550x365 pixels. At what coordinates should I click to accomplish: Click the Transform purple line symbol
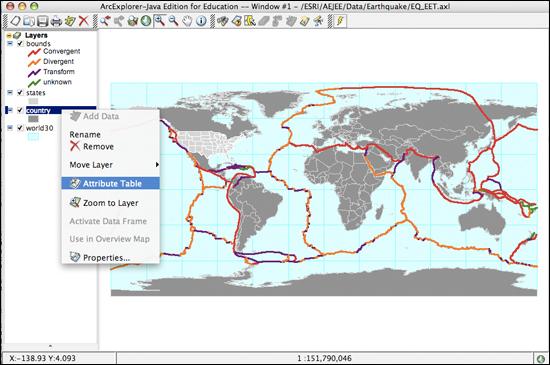point(34,73)
